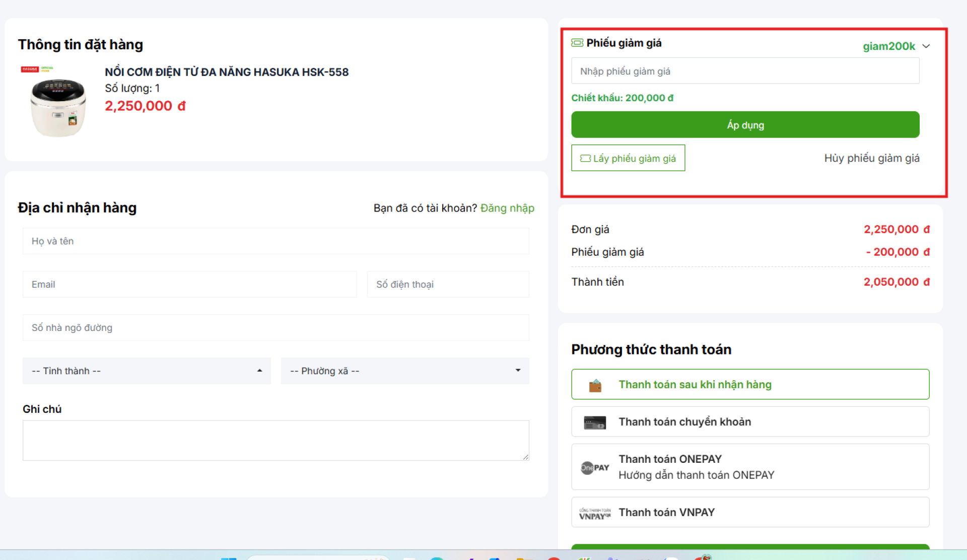Cancel coupon via Hủy phiếu giảm giá
967x560 pixels.
click(872, 158)
